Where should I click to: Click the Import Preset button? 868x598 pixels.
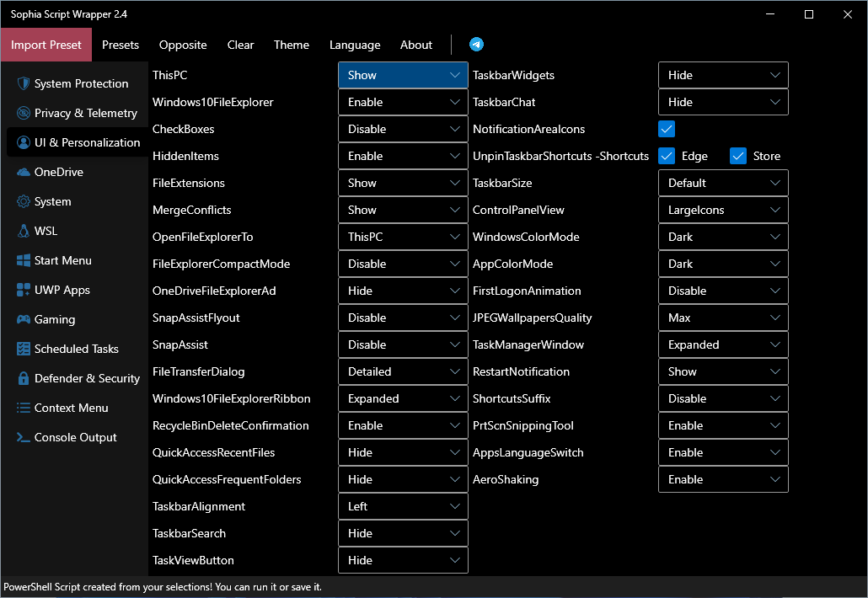[x=46, y=45]
